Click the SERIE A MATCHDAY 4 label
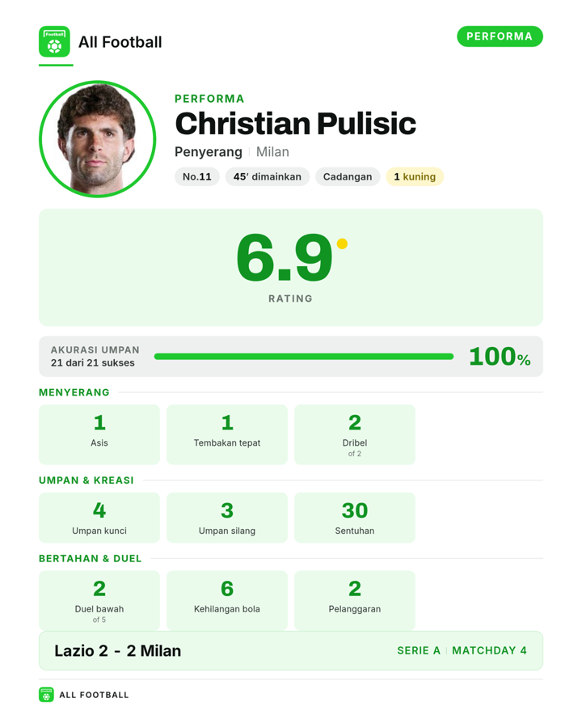The height and width of the screenshot is (728, 582). [462, 650]
